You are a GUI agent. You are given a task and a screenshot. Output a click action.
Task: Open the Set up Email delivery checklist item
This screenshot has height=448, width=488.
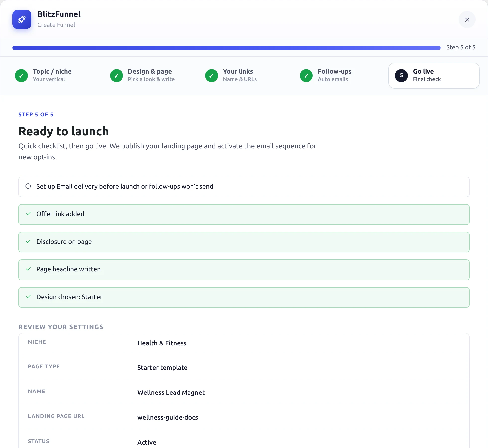pos(244,187)
